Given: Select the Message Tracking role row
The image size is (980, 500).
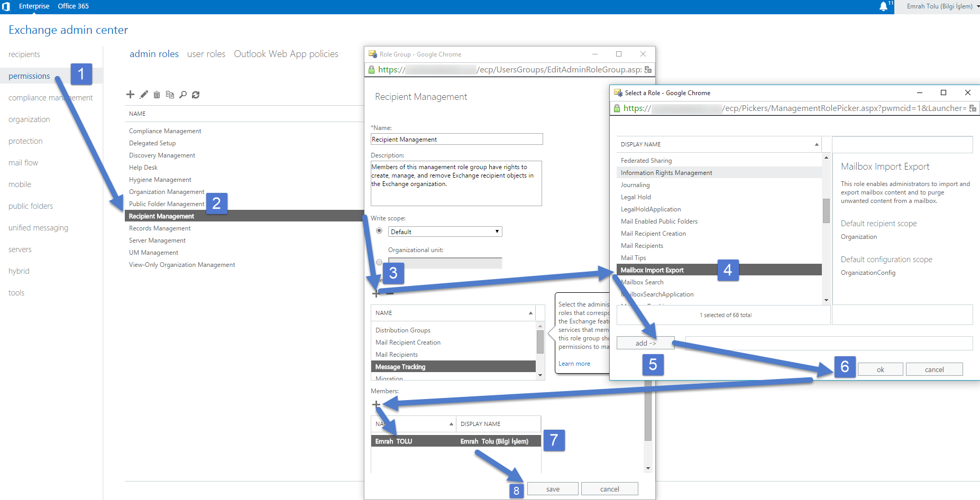Looking at the screenshot, I should [x=453, y=367].
